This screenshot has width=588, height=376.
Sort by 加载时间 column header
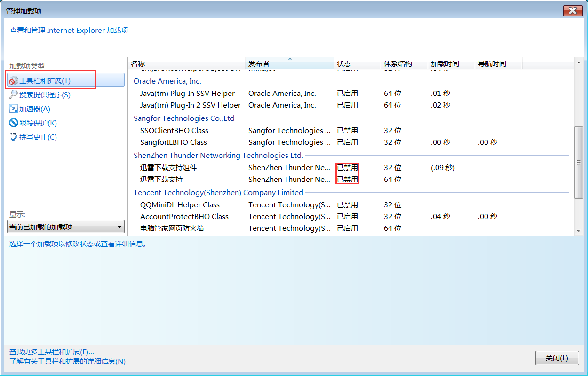[x=451, y=63]
